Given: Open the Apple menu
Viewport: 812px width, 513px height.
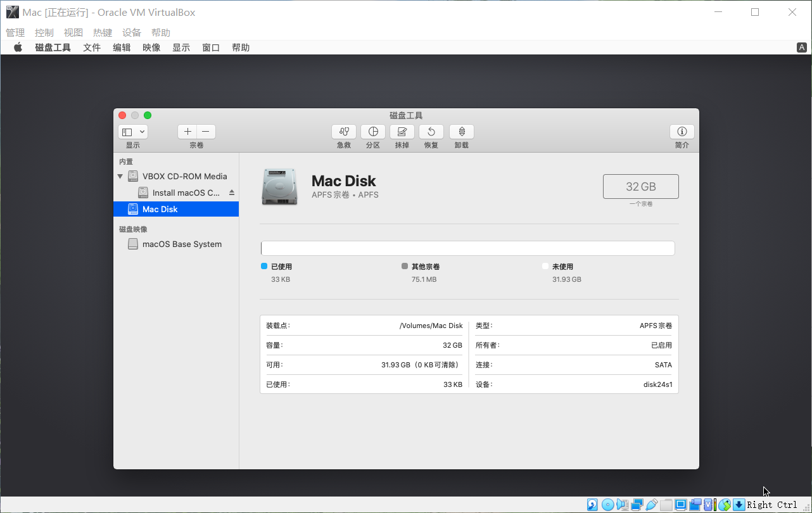Looking at the screenshot, I should [18, 47].
